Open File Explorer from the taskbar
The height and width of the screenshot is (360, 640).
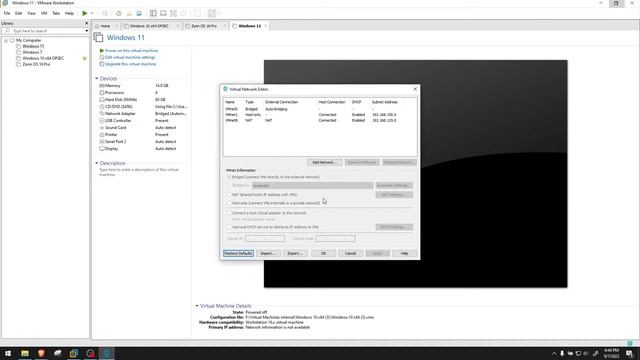point(25,353)
